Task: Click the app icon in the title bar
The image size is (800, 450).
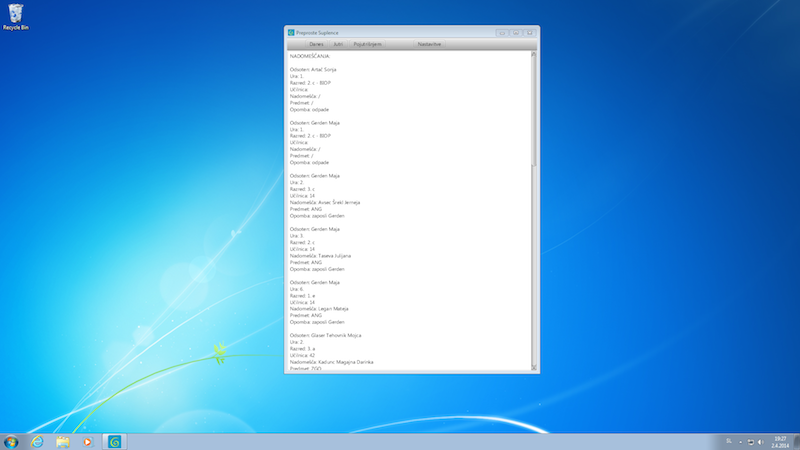Action: [x=291, y=33]
